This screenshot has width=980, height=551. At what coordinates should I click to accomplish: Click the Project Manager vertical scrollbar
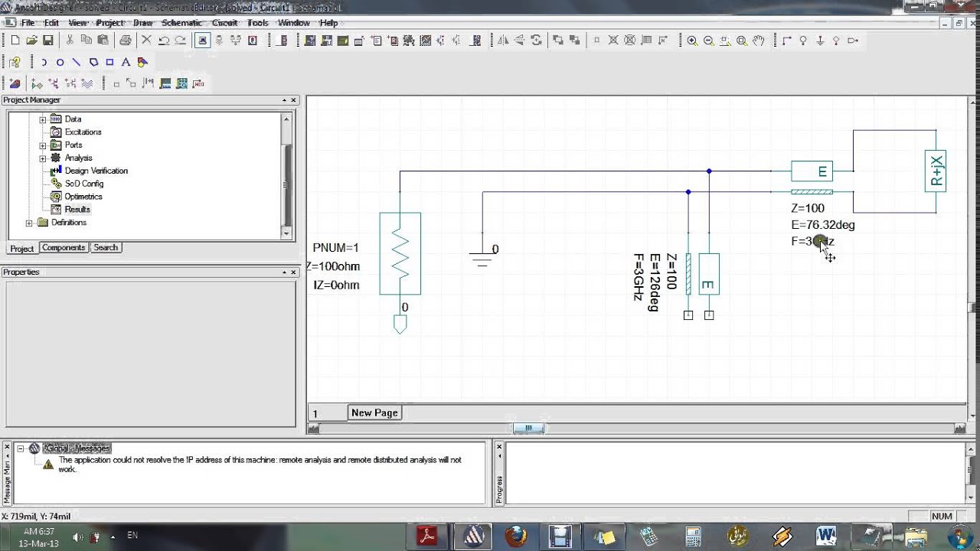[287, 176]
